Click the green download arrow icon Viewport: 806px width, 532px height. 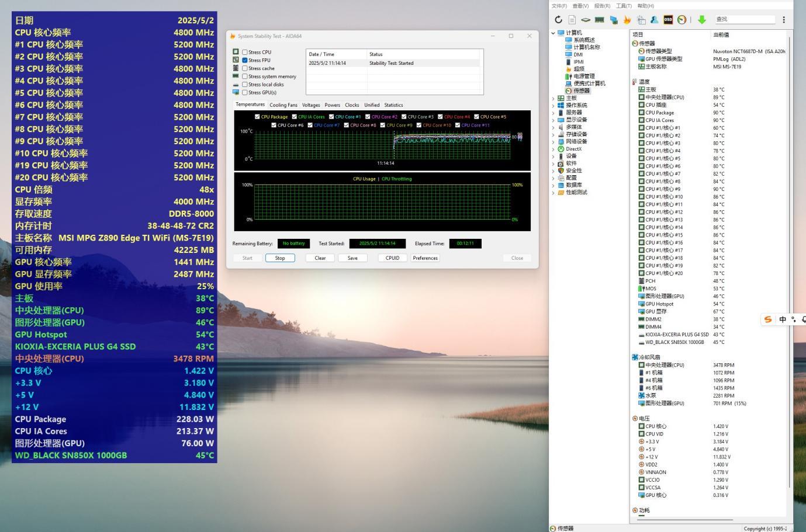(702, 19)
